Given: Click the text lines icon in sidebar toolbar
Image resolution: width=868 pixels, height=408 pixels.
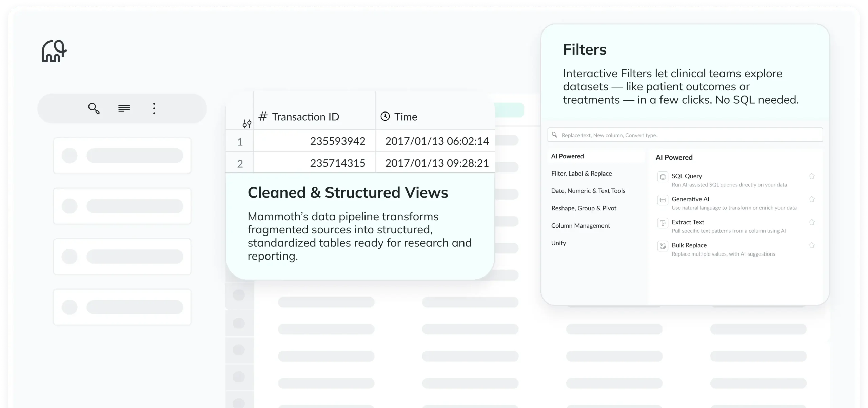Looking at the screenshot, I should pyautogui.click(x=124, y=108).
